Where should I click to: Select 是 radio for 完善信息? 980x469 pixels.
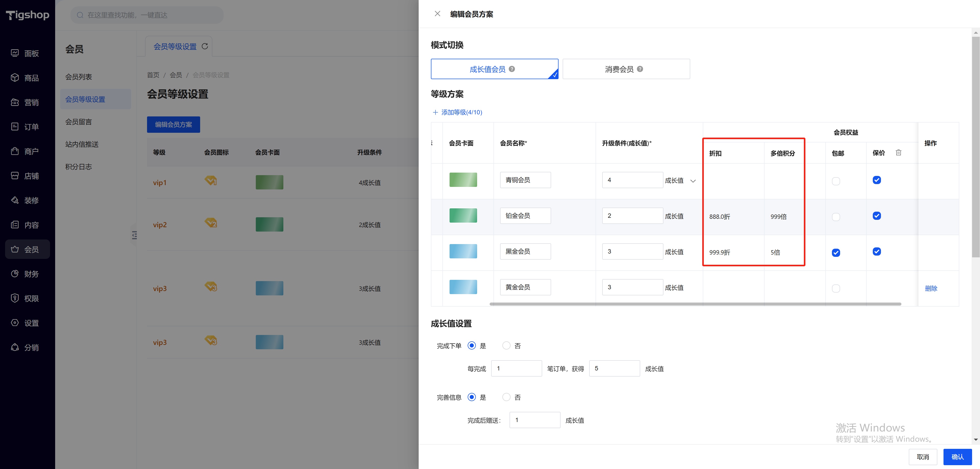pos(471,397)
